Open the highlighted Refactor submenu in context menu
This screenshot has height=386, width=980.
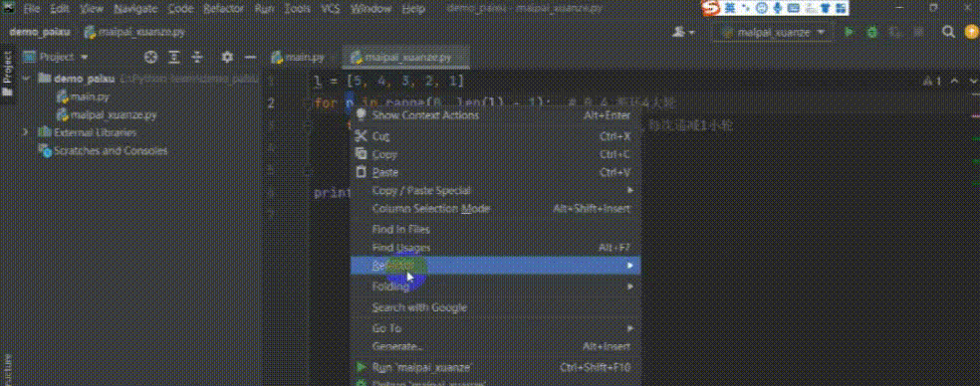click(x=495, y=266)
